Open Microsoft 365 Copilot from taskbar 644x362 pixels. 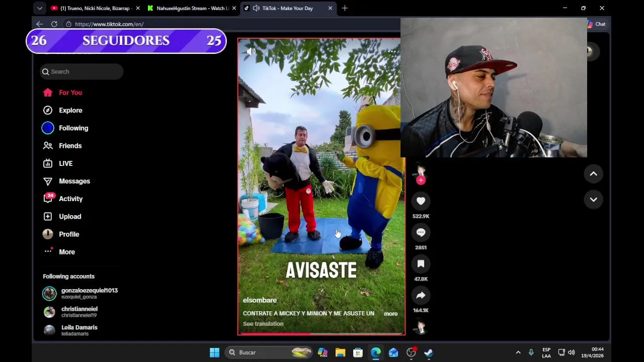(x=323, y=352)
